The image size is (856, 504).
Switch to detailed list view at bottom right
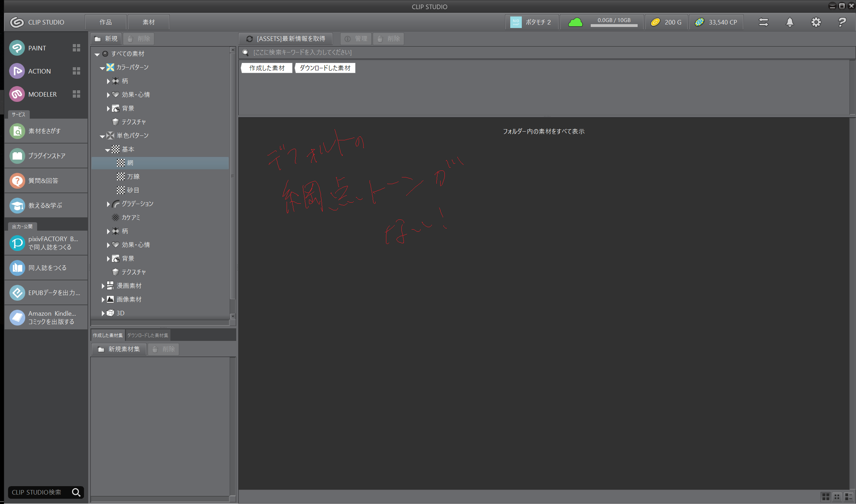[x=848, y=497]
